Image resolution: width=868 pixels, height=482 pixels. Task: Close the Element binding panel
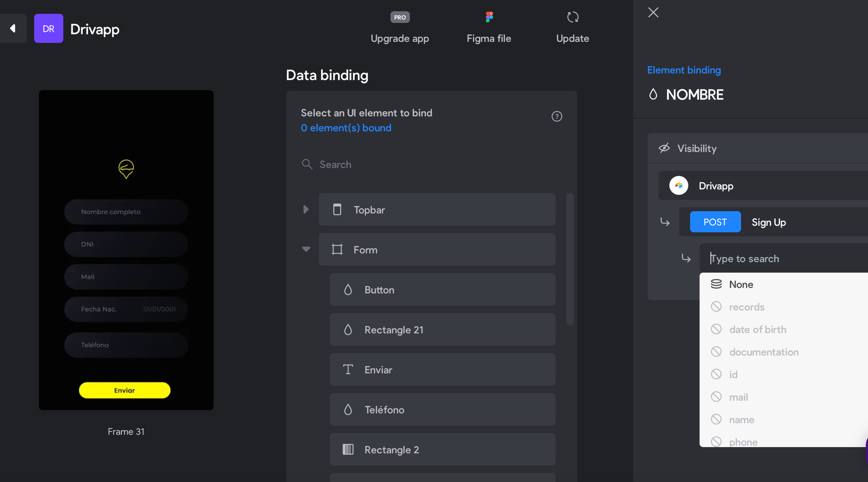tap(653, 12)
